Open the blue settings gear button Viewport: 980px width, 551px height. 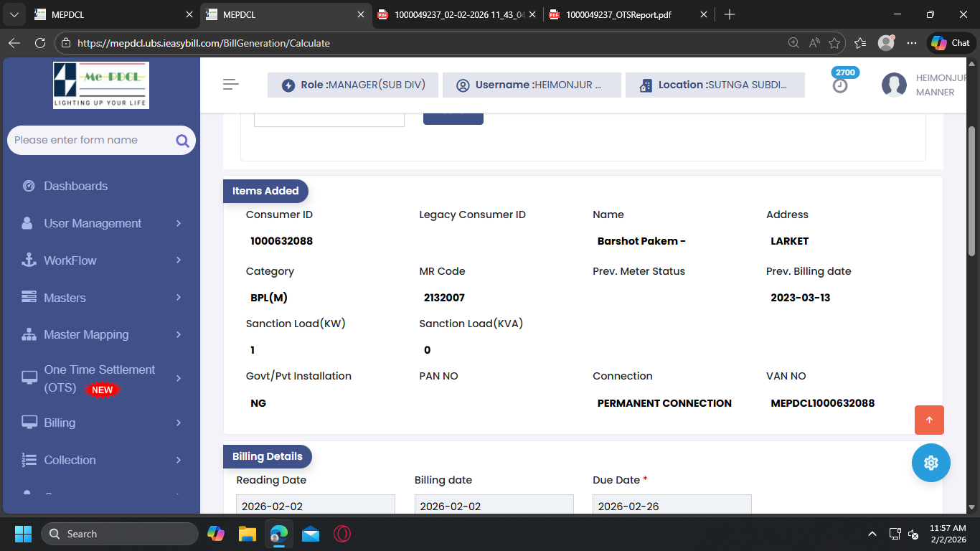pyautogui.click(x=930, y=463)
